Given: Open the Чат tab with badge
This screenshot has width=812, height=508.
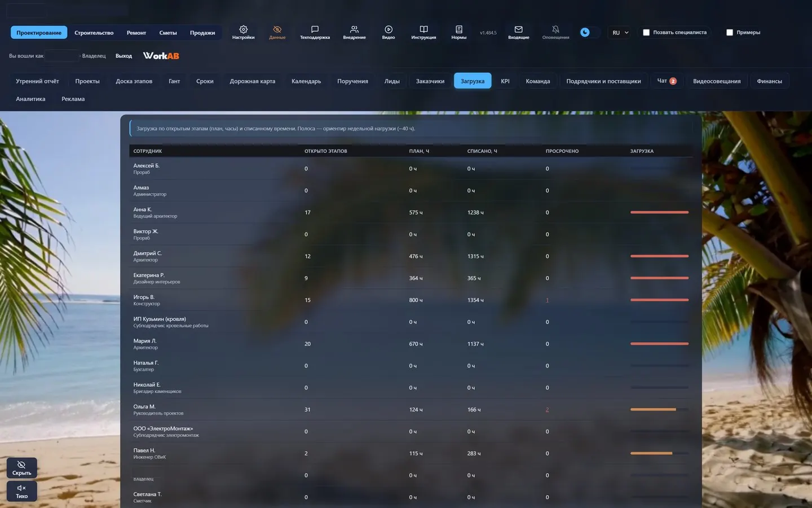Looking at the screenshot, I should point(667,81).
